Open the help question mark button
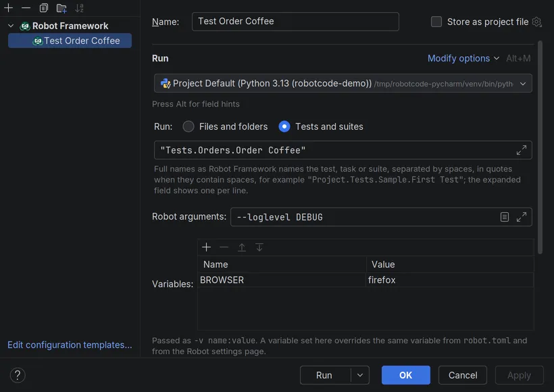This screenshot has width=554, height=392. (18, 375)
